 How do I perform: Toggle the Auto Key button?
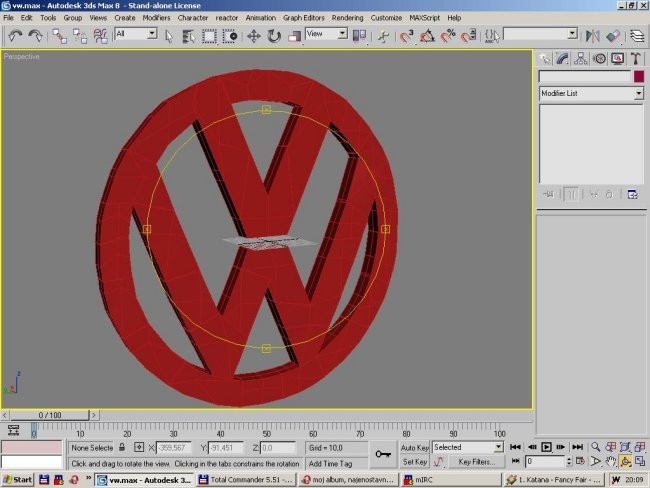pos(414,447)
